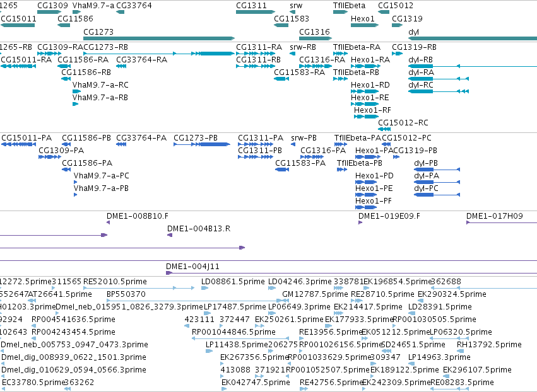The image size is (537, 392).
Task: Select the DME1-019E09.F clone label
Action: click(389, 216)
